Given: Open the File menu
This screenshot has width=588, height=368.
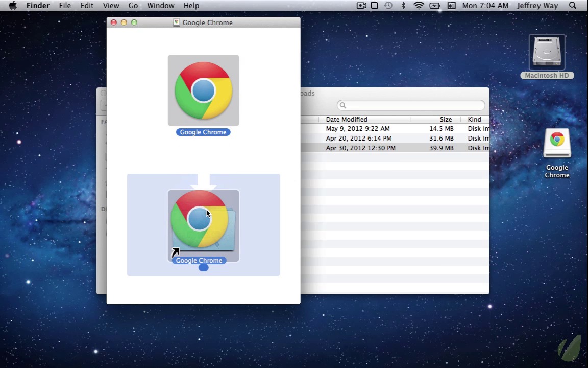Looking at the screenshot, I should point(65,6).
